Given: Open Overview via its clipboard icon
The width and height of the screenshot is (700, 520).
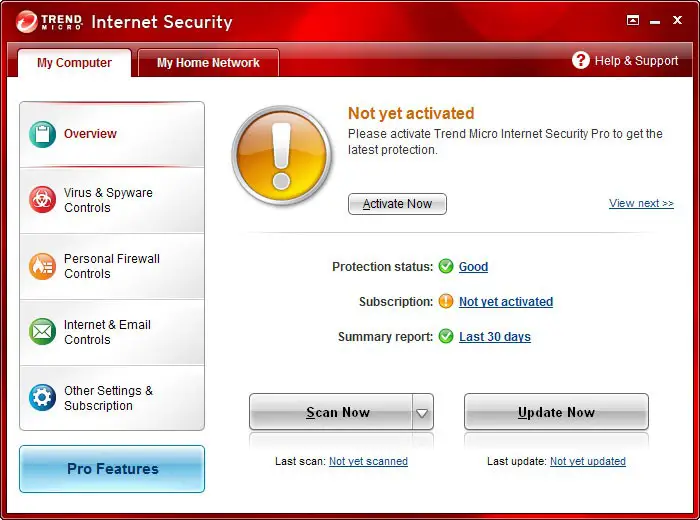Looking at the screenshot, I should click(x=42, y=134).
